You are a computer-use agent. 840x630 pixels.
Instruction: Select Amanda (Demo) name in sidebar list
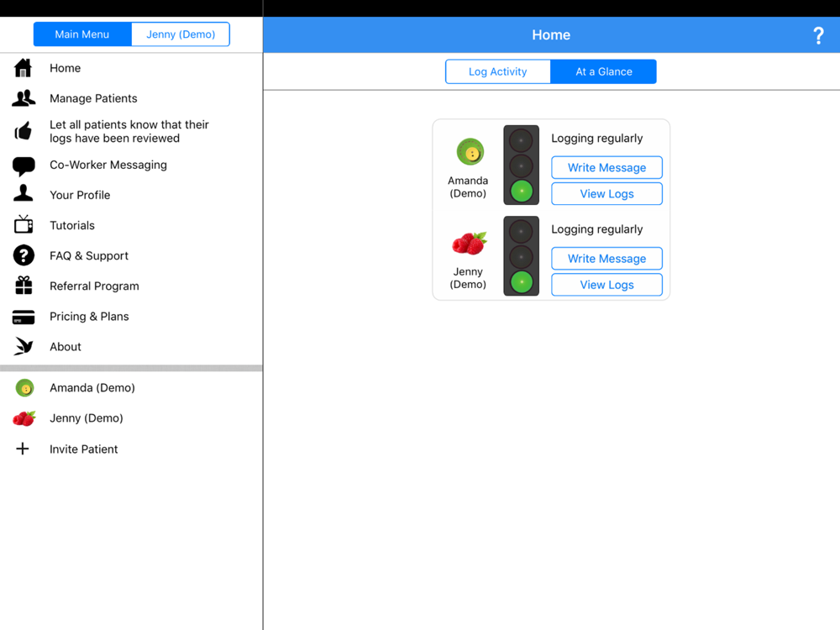click(92, 388)
